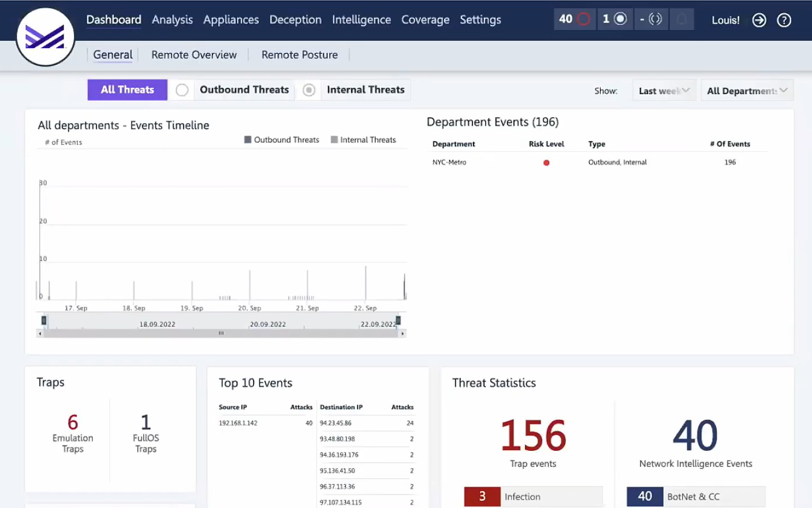Open the help question mark icon
This screenshot has width=812, height=508.
(x=784, y=20)
